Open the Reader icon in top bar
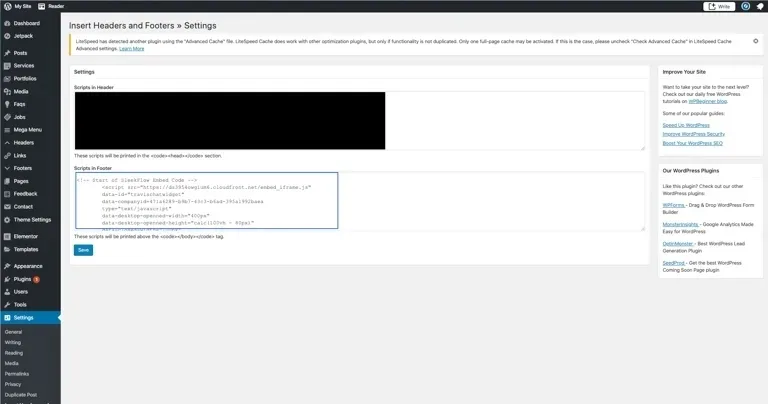The width and height of the screenshot is (768, 404). tap(42, 6)
